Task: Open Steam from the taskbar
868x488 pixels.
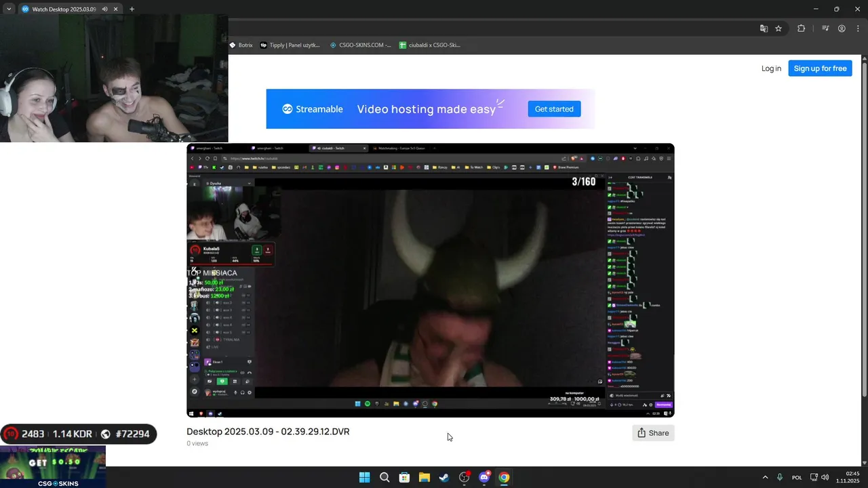Action: 444,477
